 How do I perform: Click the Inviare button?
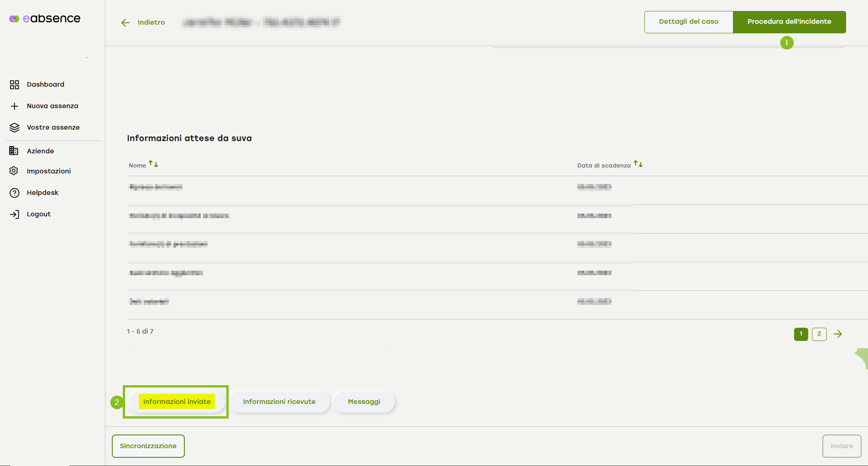[x=842, y=446]
